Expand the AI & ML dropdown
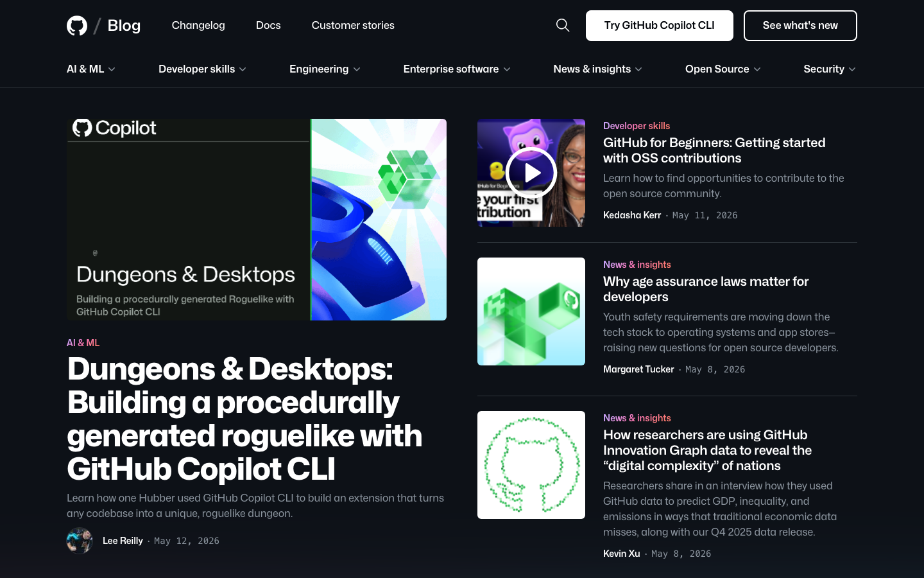Screen dimensions: 924x578 [91, 69]
